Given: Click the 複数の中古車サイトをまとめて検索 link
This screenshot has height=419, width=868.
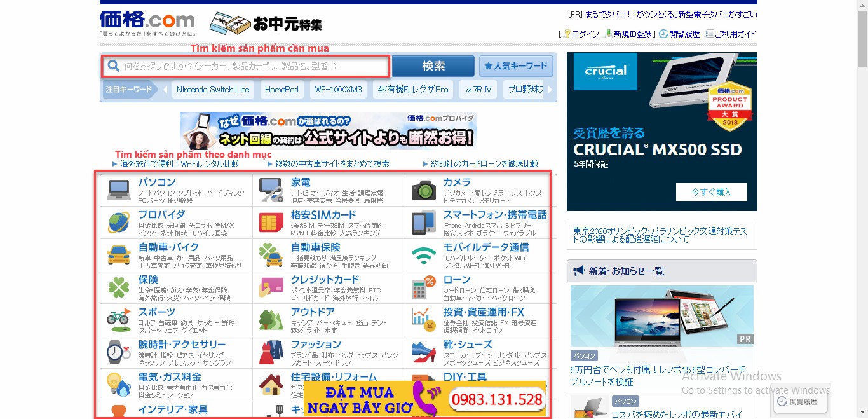Looking at the screenshot, I should click(x=332, y=164).
